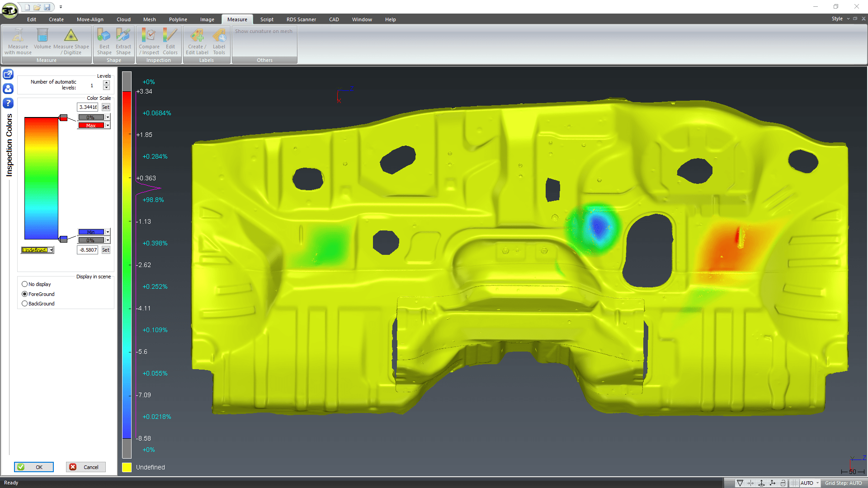Click the new document icon in quick access toolbar
The height and width of the screenshot is (488, 868).
coord(27,7)
